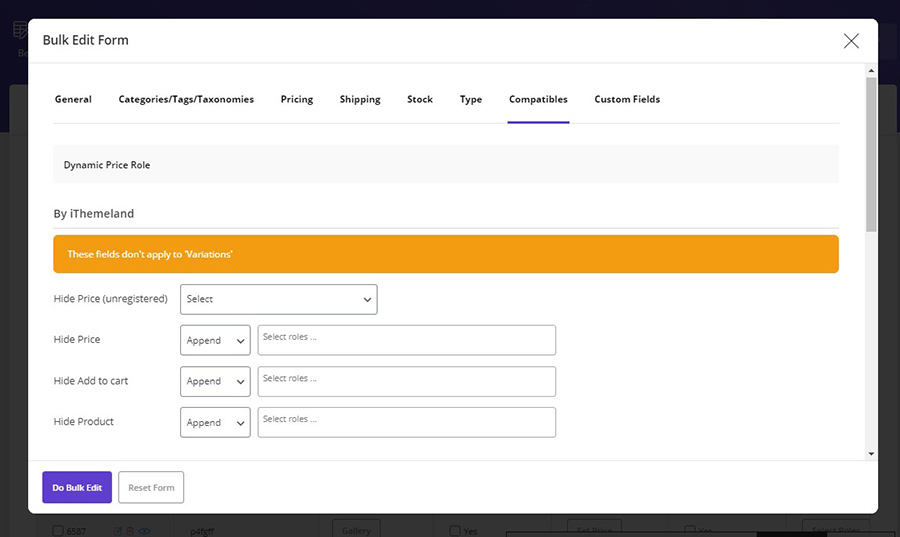Open the Hide Price (unregistered) select dropdown
900x537 pixels.
278,299
